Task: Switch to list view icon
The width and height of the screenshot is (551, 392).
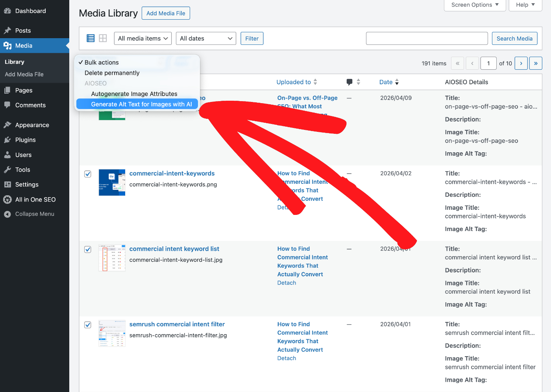Action: click(91, 38)
